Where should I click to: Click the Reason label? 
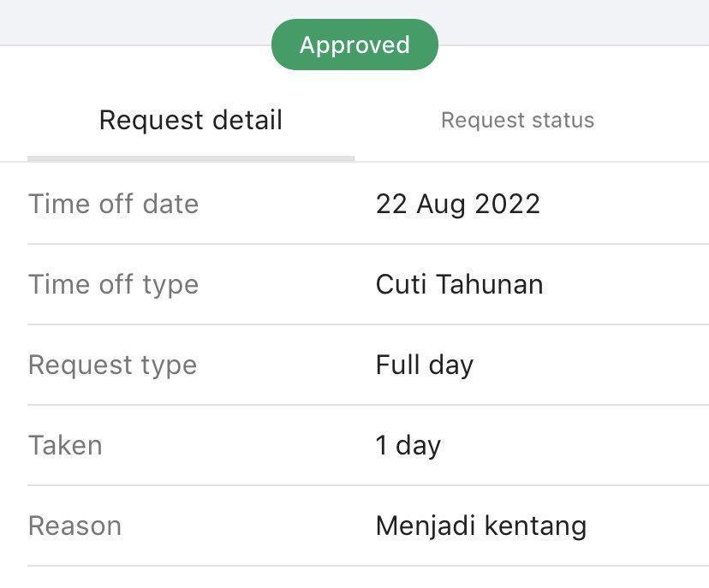pos(75,526)
